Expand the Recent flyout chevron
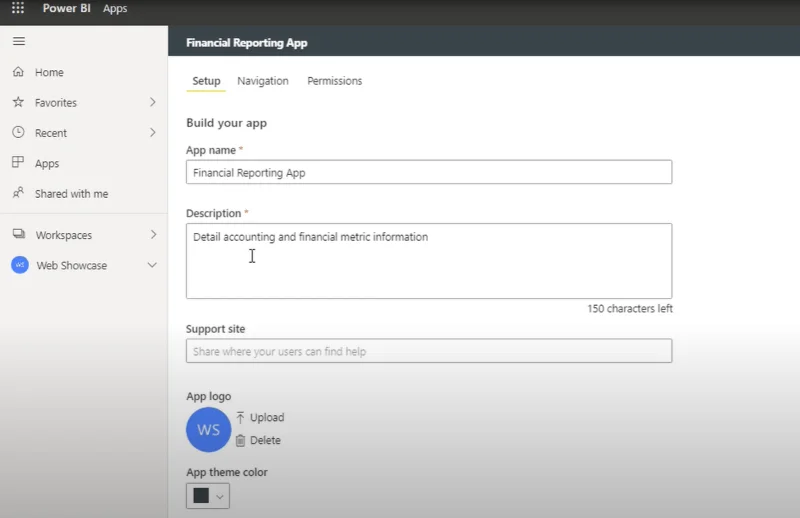Viewport: 800px width, 518px height. (x=153, y=133)
